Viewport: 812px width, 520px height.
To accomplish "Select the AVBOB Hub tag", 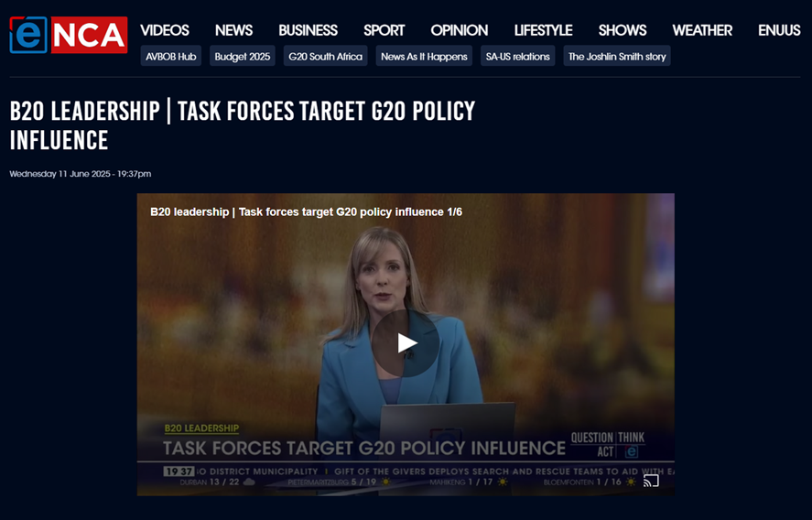I will (x=171, y=57).
